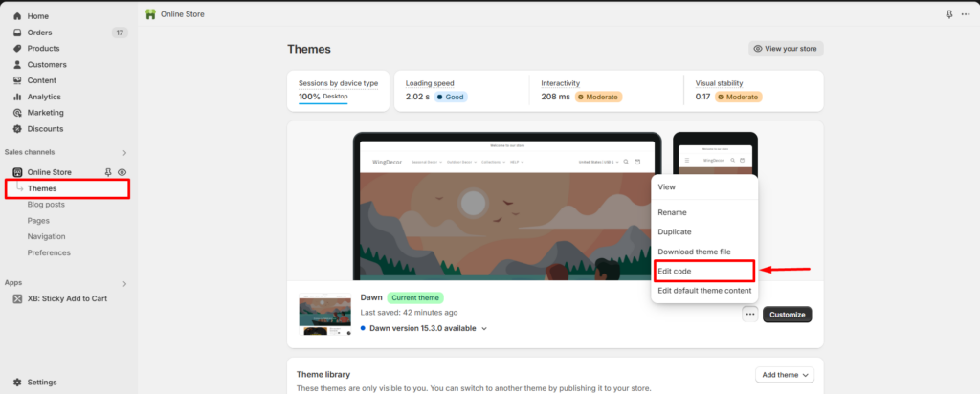
Task: Open Analytics in the sidebar
Action: [43, 97]
